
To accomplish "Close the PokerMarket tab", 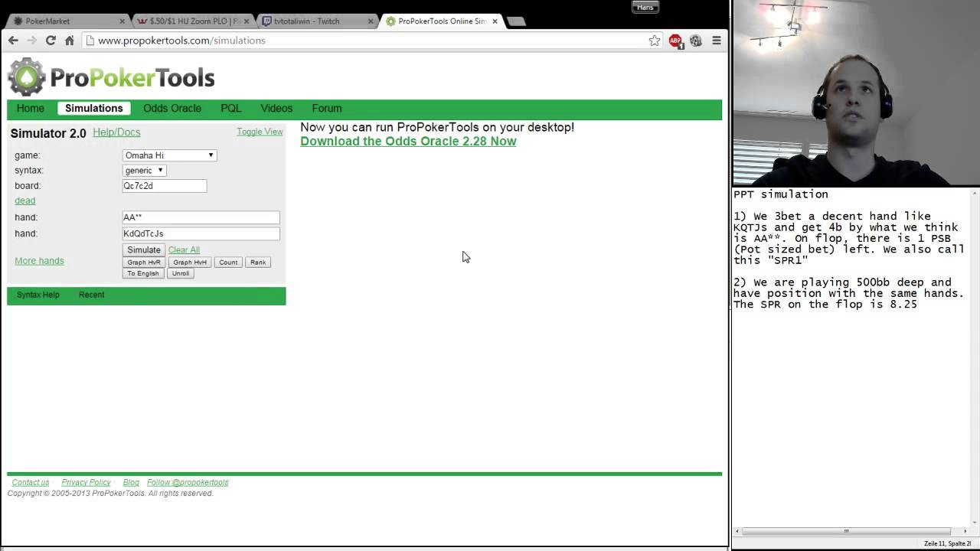I will point(122,21).
